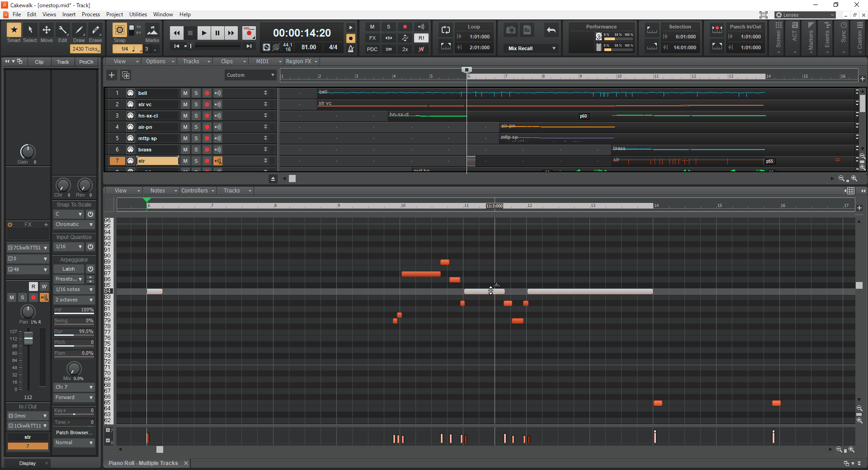
Task: Open the Lenses dropdown
Action: [x=805, y=15]
